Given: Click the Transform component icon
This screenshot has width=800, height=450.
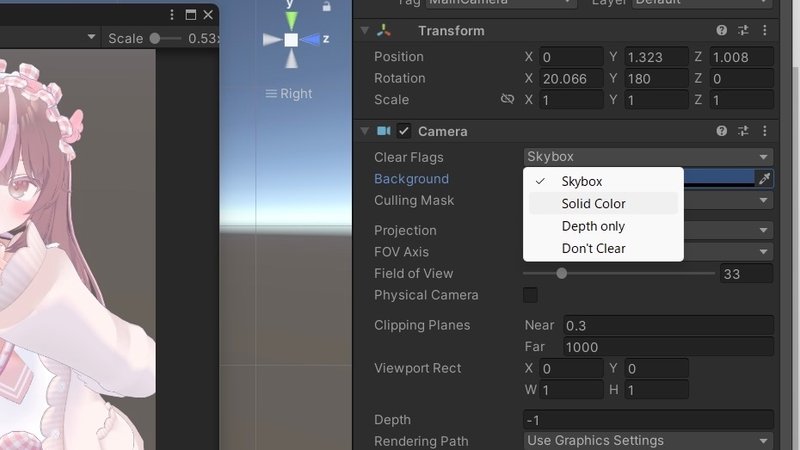Looking at the screenshot, I should (384, 31).
